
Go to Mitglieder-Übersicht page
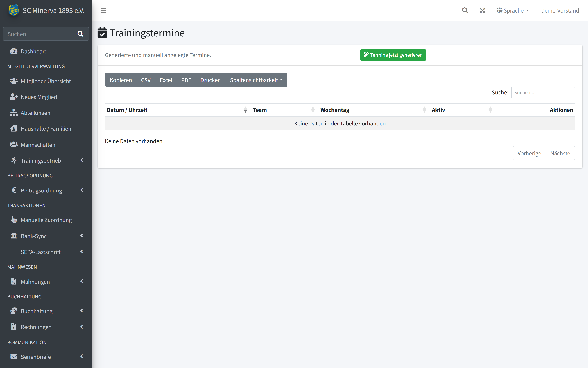(x=46, y=81)
